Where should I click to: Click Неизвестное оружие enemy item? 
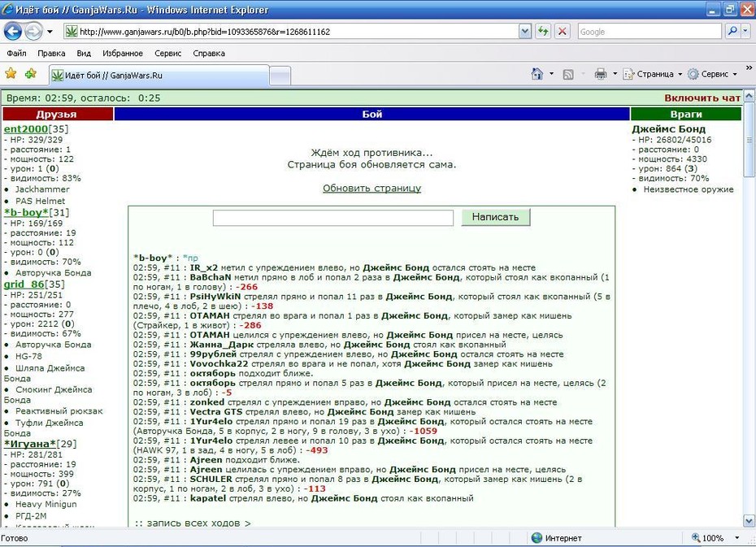(x=688, y=189)
